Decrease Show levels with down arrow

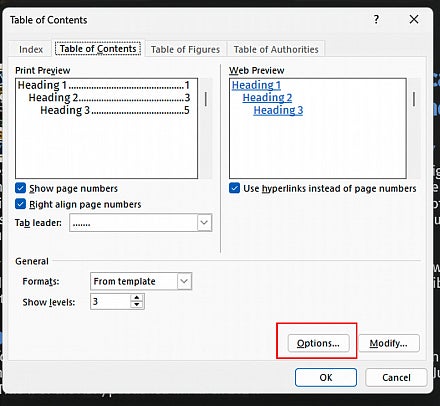tap(137, 305)
